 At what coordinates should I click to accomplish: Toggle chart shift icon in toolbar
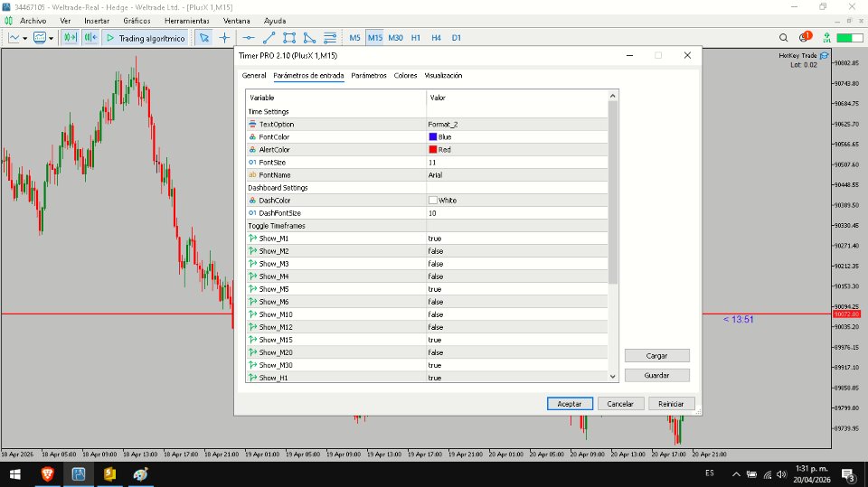click(70, 38)
